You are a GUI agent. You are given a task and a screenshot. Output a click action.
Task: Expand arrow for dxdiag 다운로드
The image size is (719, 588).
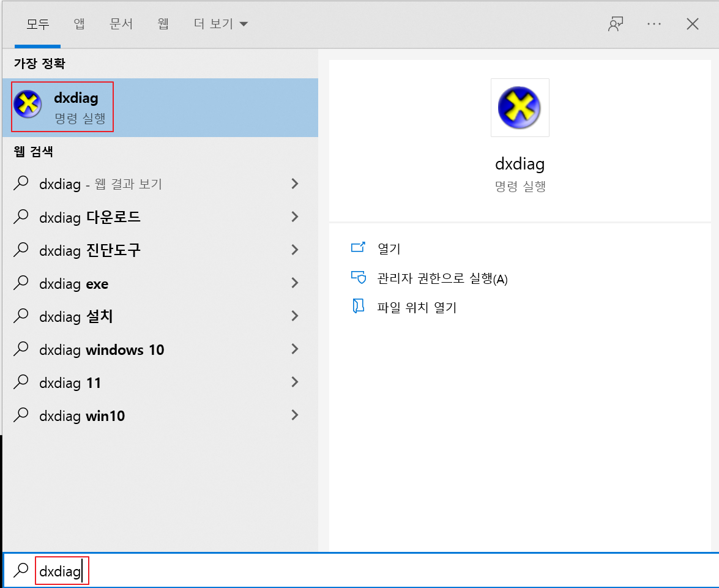pos(295,217)
